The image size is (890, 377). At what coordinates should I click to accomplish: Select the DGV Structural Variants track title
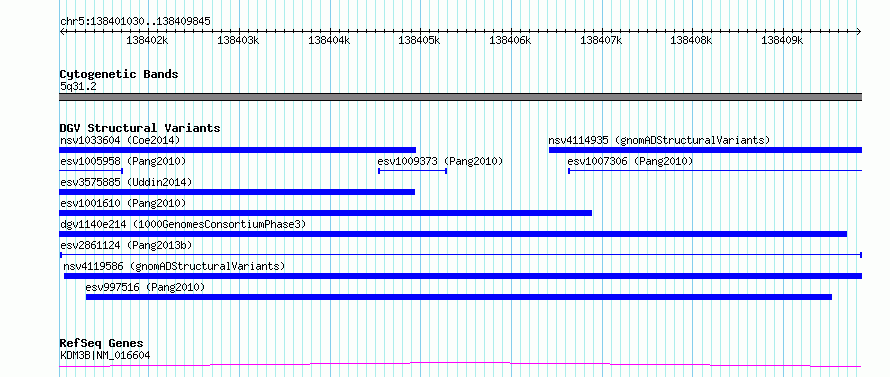(140, 128)
